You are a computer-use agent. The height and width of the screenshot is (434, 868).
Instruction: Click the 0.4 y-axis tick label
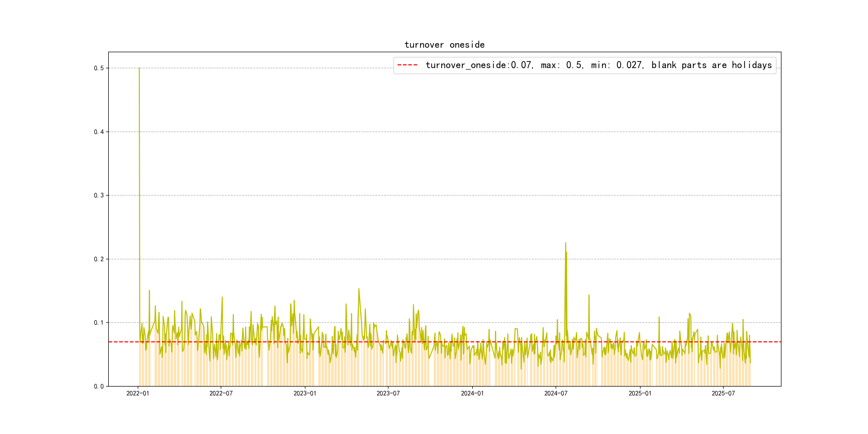99,132
